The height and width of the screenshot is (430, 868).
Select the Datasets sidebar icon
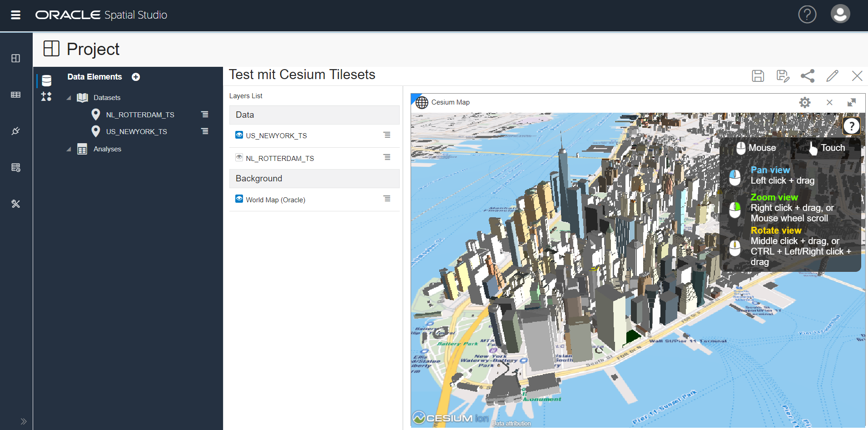(16, 95)
